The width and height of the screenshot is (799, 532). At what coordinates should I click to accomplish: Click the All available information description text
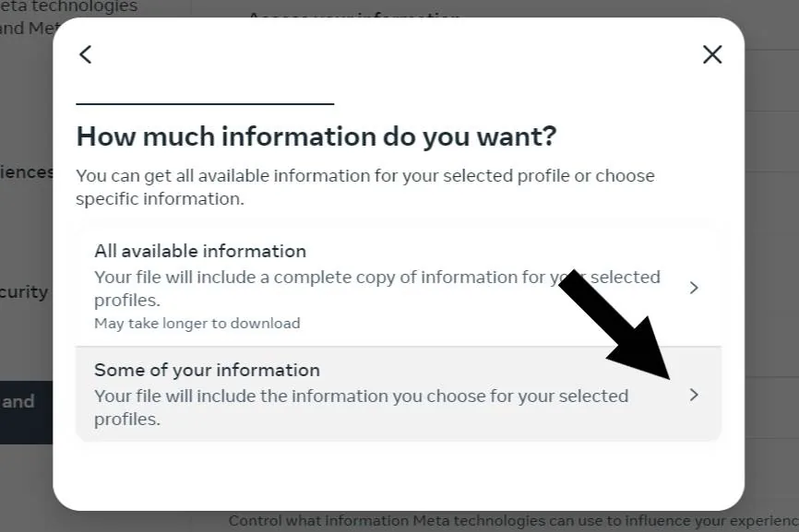(376, 289)
